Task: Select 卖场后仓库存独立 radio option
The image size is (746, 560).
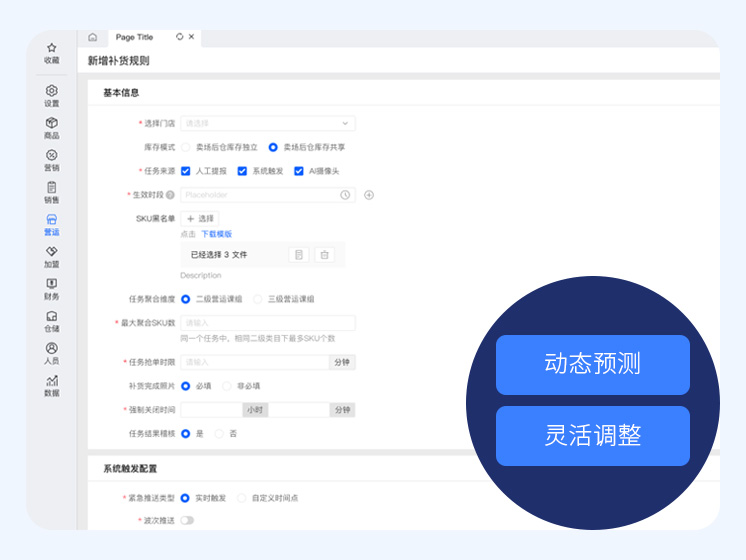Action: tap(186, 147)
